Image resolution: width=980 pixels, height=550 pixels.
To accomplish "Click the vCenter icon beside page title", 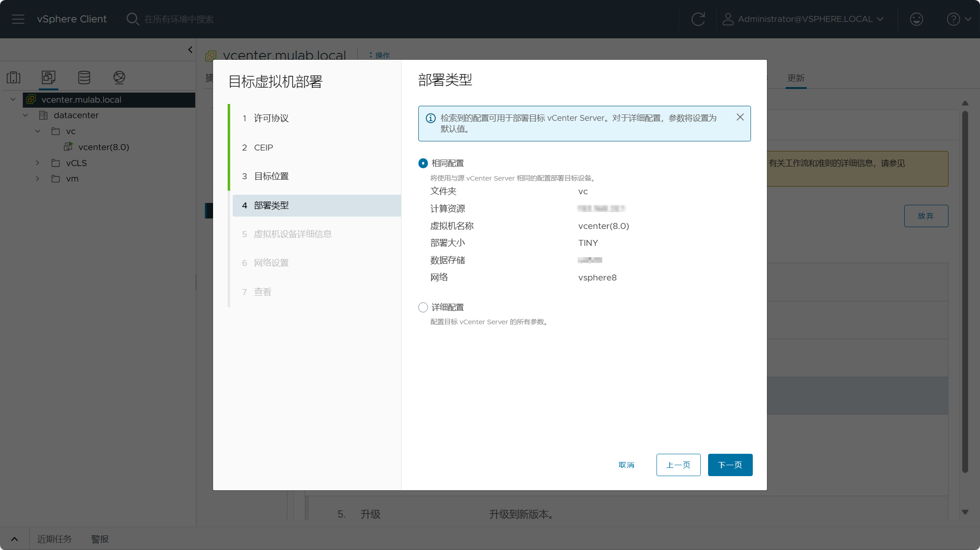I will 210,56.
